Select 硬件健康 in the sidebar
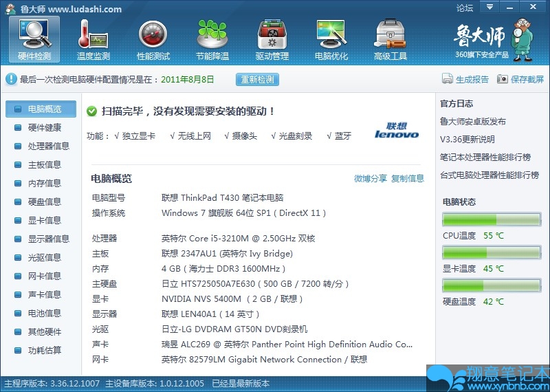550x392 pixels. click(44, 127)
